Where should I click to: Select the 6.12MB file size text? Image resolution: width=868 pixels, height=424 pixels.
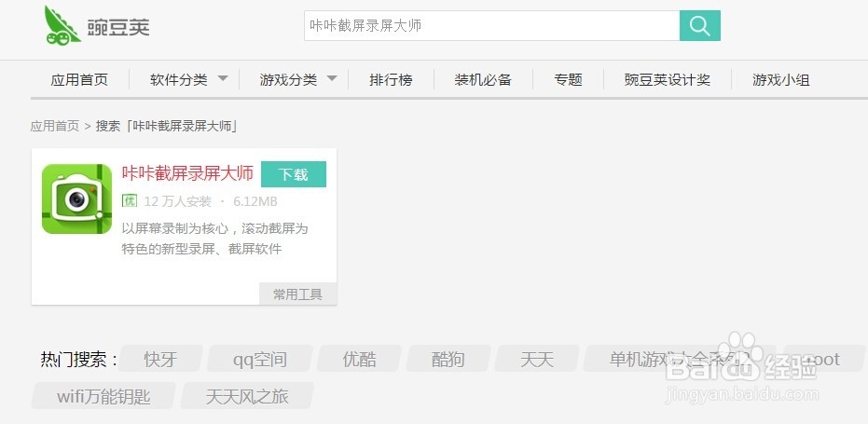pos(255,201)
